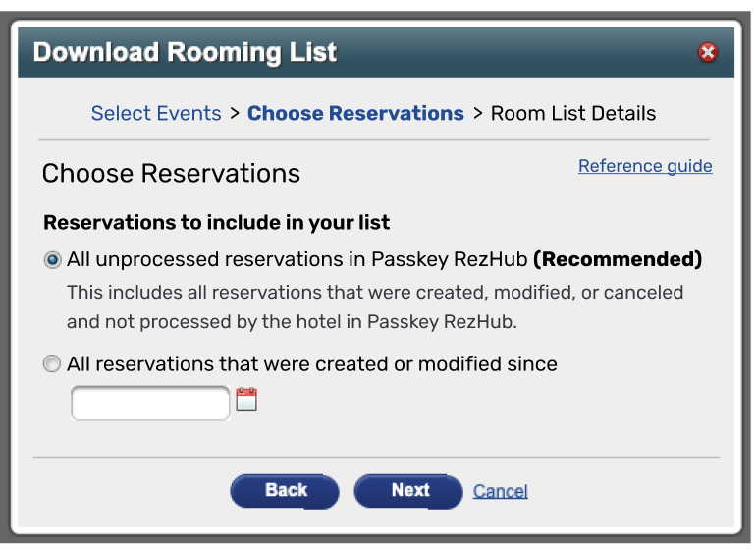Click the description text about not-processed reservations

tap(375, 306)
